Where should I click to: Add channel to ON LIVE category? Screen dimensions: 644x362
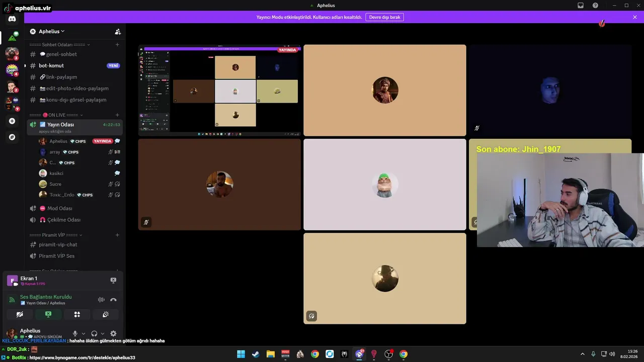tap(117, 115)
